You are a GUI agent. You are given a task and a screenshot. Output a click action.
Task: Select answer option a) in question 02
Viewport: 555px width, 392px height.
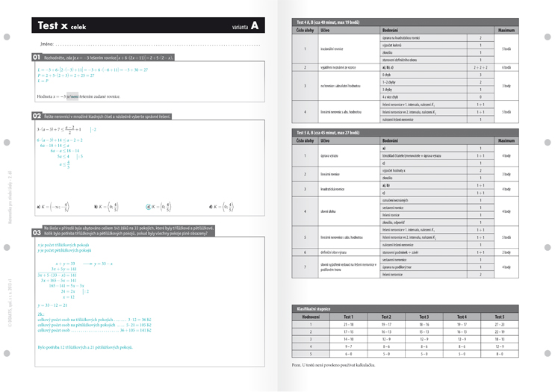39,207
